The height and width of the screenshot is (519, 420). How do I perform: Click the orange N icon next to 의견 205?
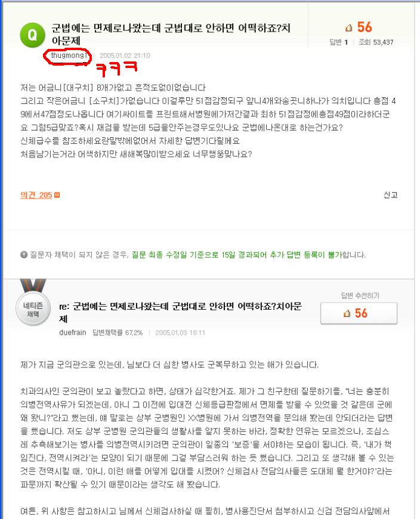pos(57,195)
